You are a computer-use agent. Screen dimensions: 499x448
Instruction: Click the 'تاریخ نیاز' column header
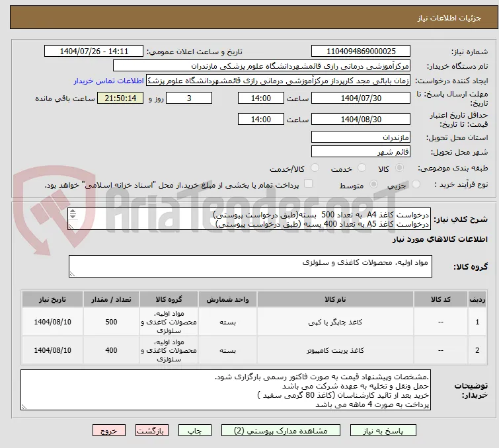[x=52, y=299]
